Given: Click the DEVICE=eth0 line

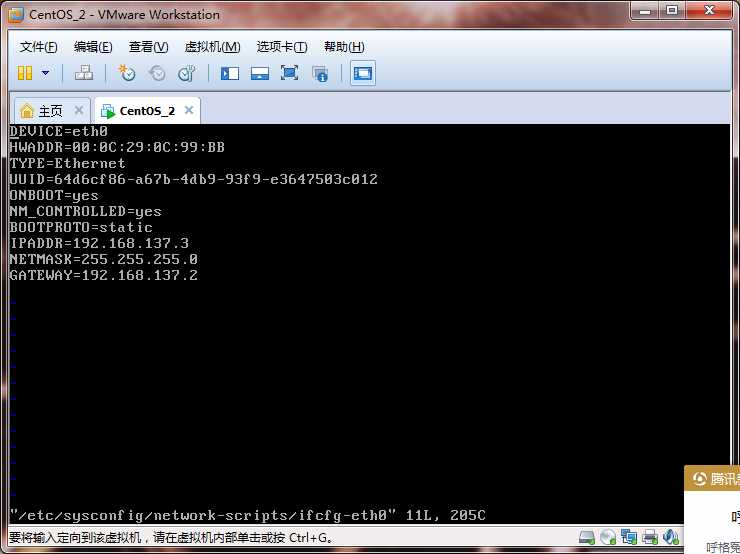Looking at the screenshot, I should click(x=59, y=131).
